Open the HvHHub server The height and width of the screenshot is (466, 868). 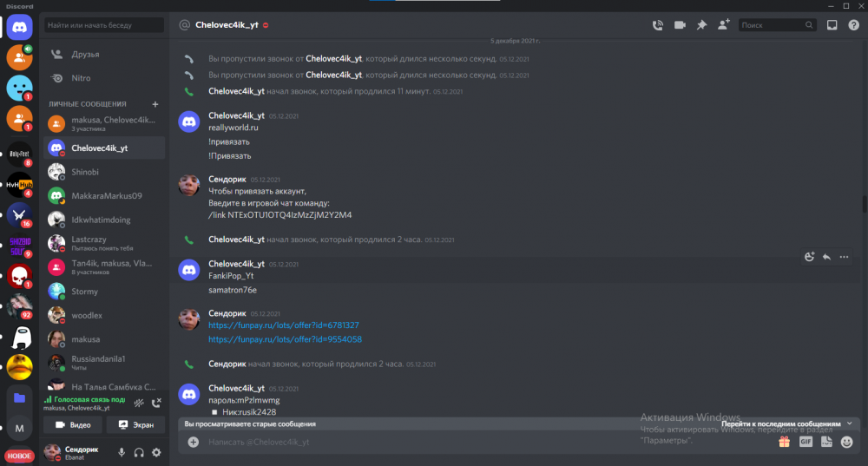[19, 184]
